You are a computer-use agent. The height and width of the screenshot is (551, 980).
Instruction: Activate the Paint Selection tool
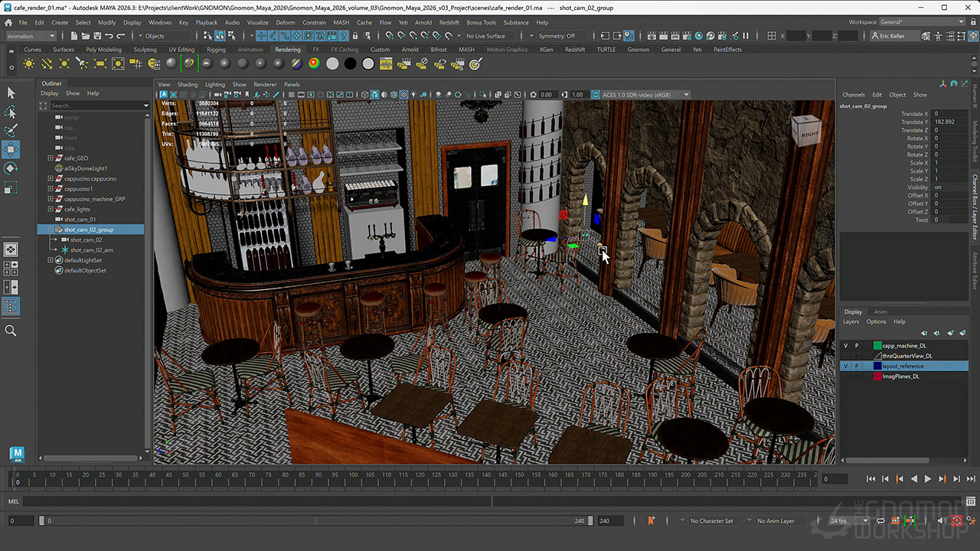11,130
